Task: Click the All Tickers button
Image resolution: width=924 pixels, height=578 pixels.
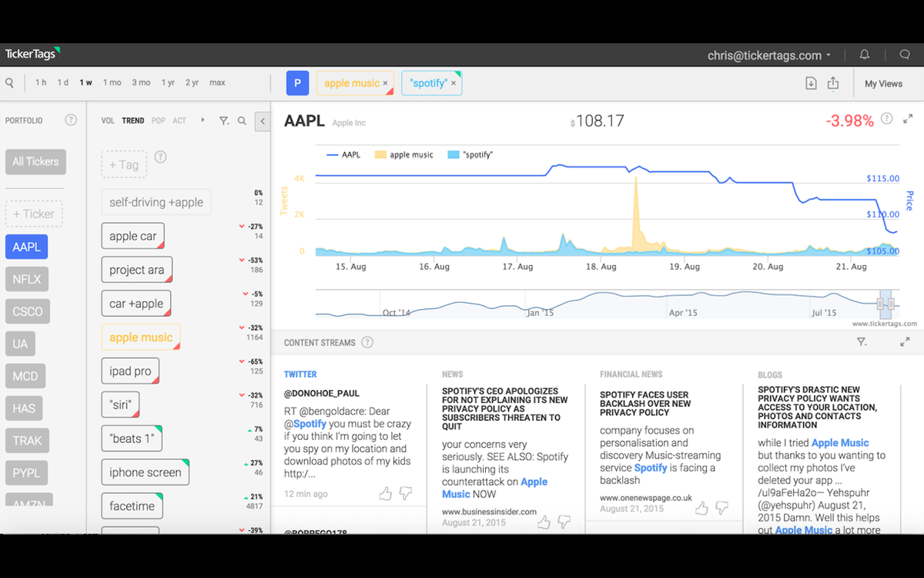Action: pyautogui.click(x=35, y=162)
